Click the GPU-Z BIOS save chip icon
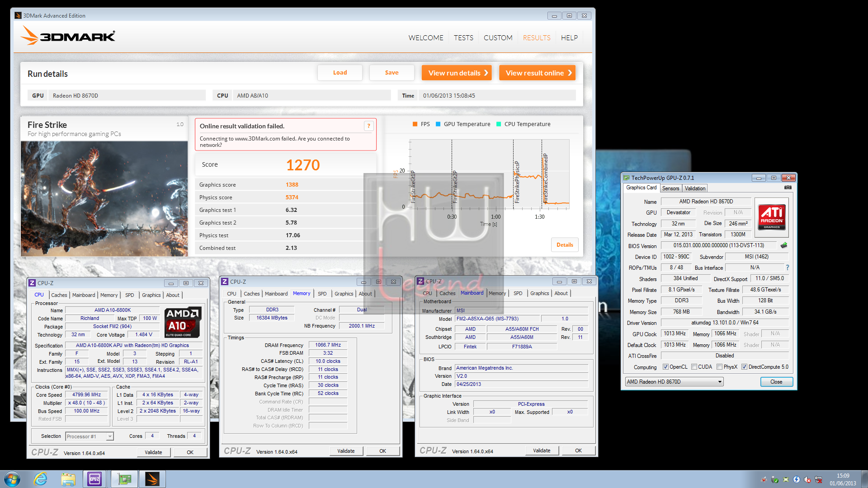Viewport: 868px width, 488px height. 784,245
